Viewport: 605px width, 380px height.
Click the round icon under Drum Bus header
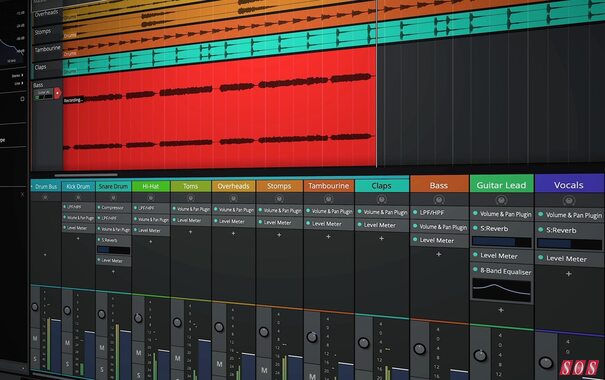(x=45, y=197)
